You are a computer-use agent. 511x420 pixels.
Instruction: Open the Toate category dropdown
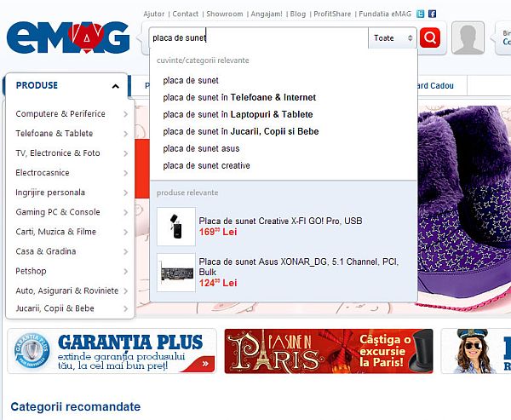coord(393,38)
